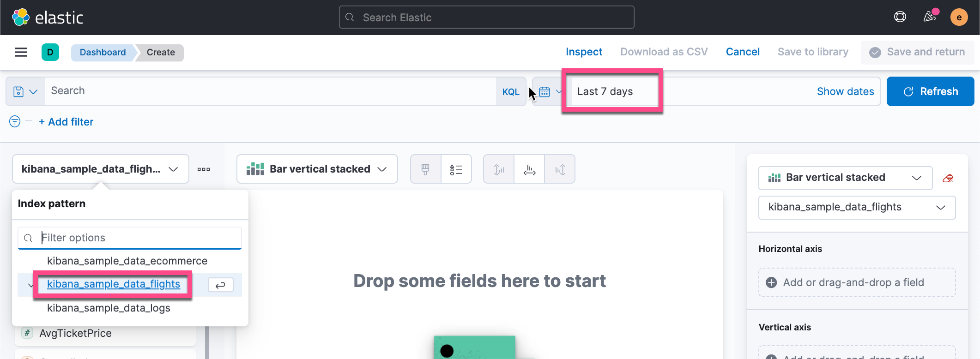Click the green D space avatar

50,52
